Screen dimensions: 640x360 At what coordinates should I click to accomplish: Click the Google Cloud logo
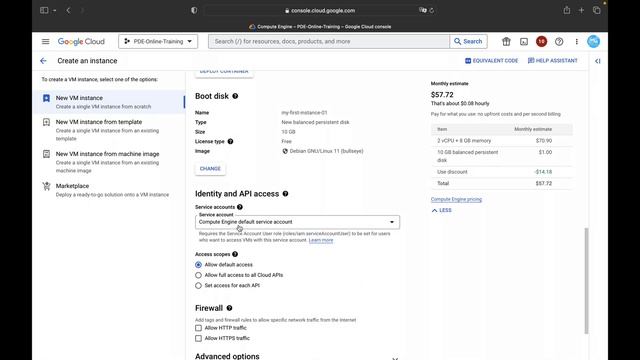coord(81,41)
